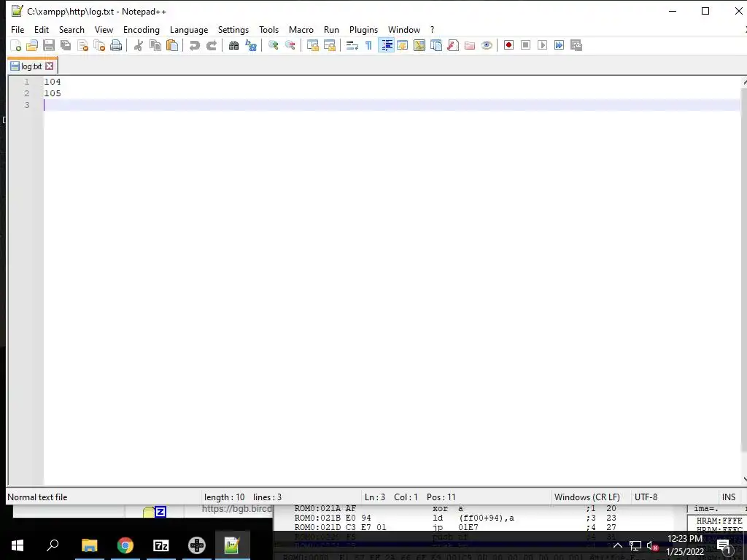Screen dimensions: 747x560
Task: Place cursor on empty line 3
Action: [x=391, y=105]
